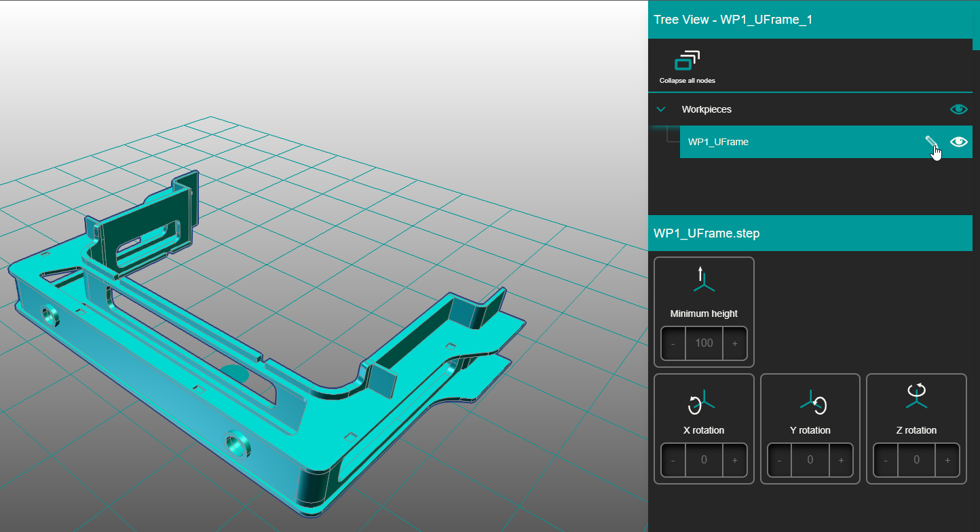Click the Minimum height value field
980x532 pixels.
coord(704,343)
